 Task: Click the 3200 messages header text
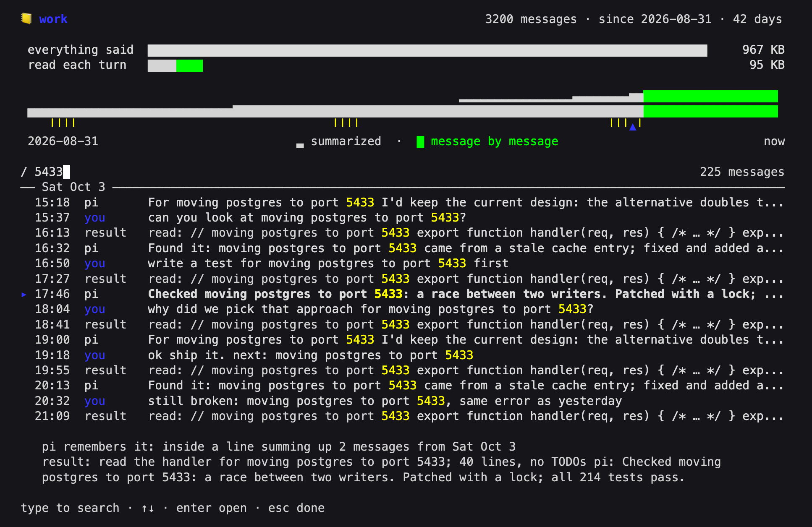(x=531, y=19)
